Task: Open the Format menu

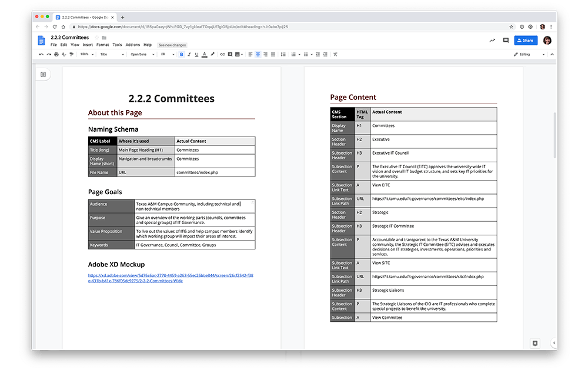Action: point(102,45)
